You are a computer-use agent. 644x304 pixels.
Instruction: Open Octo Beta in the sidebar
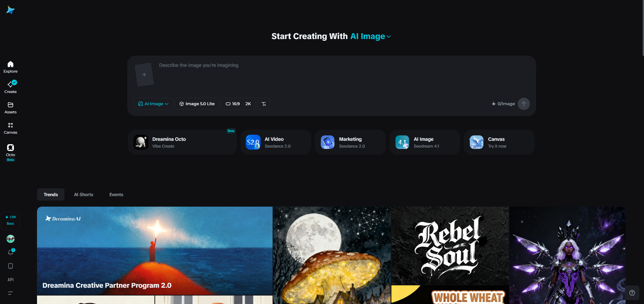pos(11,152)
